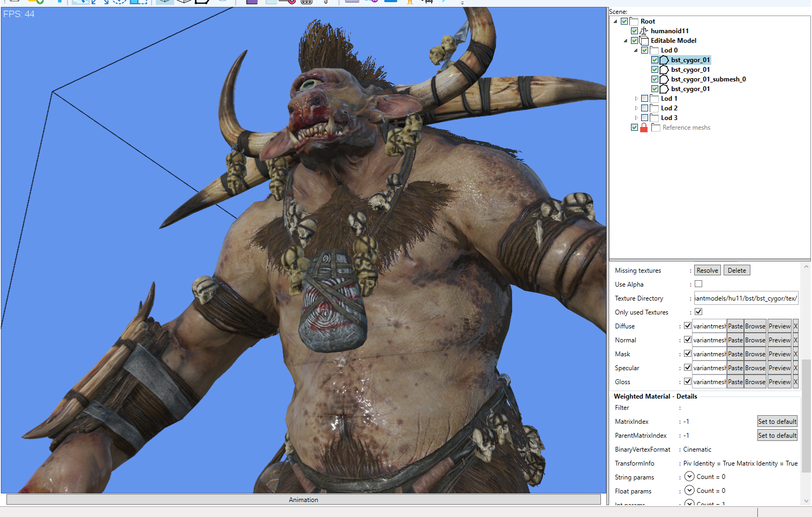Expand the Lod 3 node
Image resolution: width=812 pixels, height=517 pixels.
point(636,118)
